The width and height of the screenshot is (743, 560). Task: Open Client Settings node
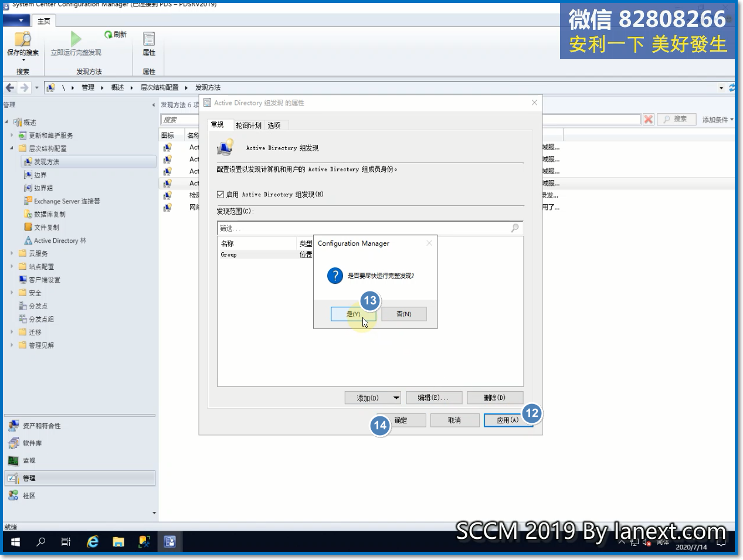coord(44,280)
